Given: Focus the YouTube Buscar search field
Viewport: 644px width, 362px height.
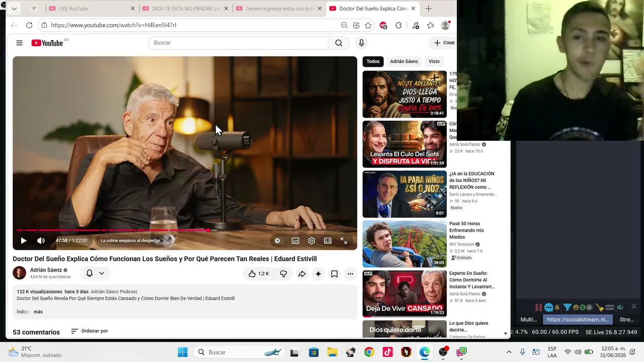Looking at the screenshot, I should click(x=238, y=43).
